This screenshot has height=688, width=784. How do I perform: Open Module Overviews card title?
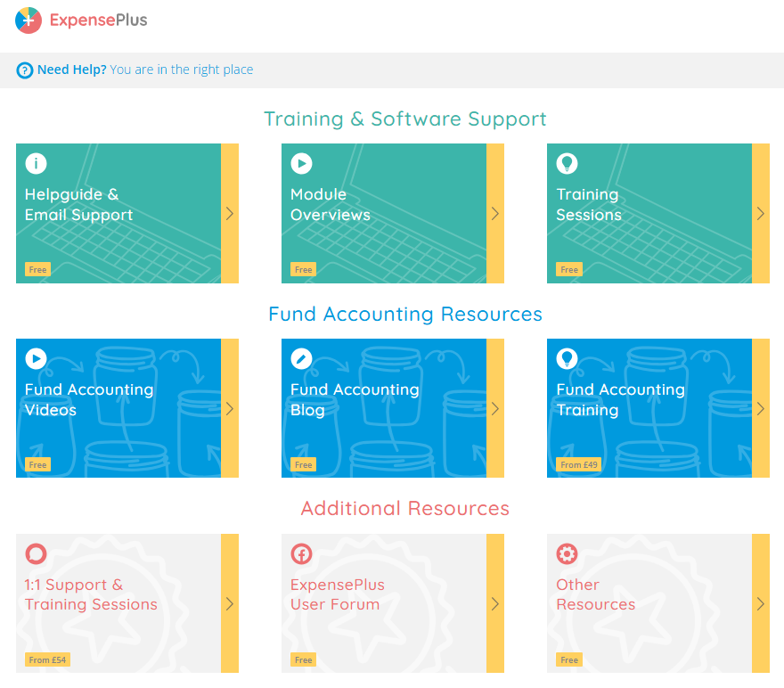pos(330,204)
